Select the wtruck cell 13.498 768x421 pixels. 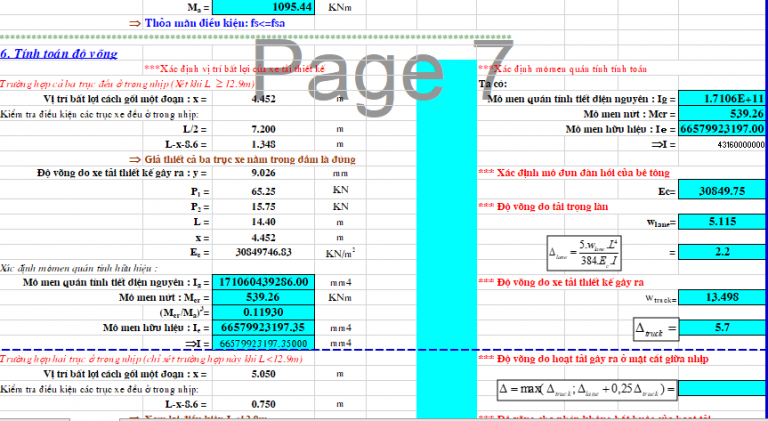click(723, 298)
